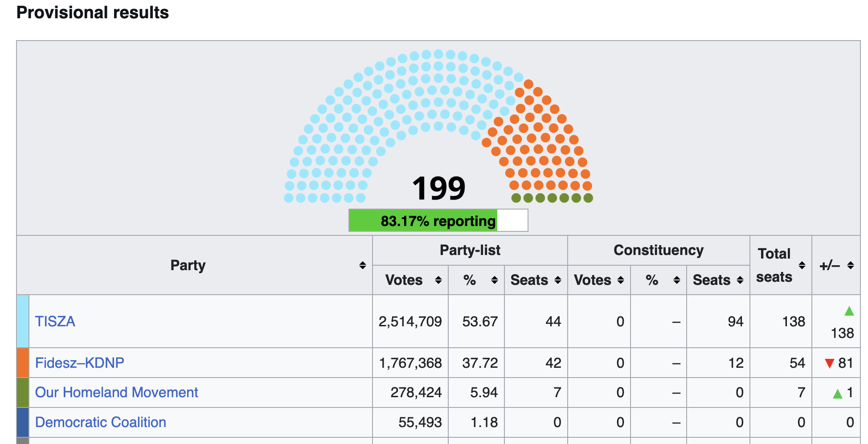Sort by Party-list Seats arrows

(x=558, y=280)
